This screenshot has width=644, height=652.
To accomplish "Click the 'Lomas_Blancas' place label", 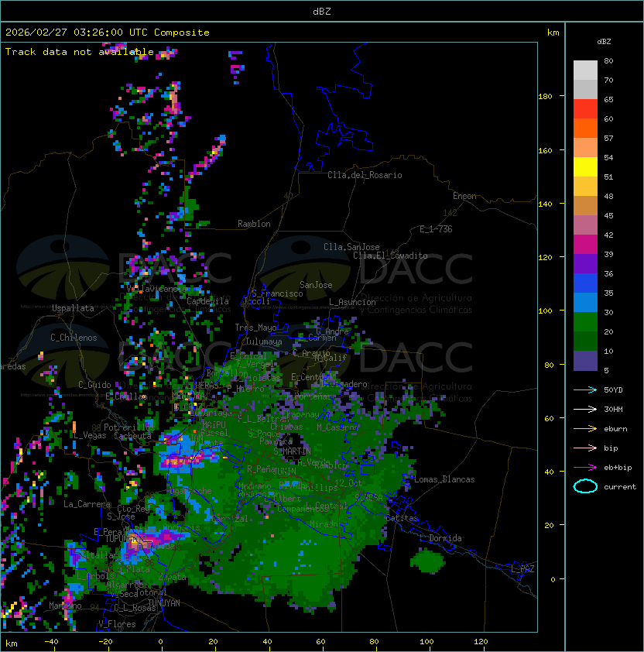I will click(x=444, y=479).
